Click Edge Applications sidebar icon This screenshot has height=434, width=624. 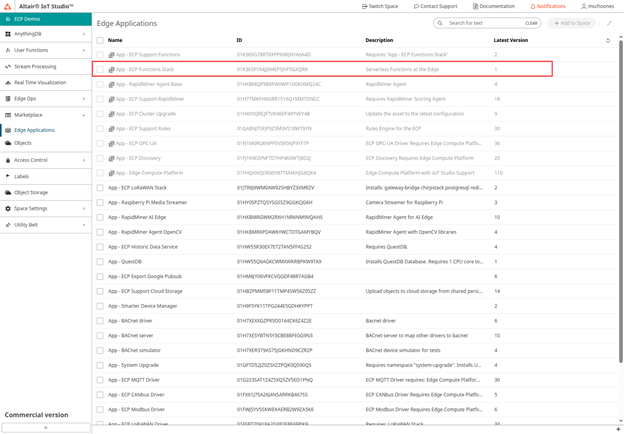tap(8, 130)
